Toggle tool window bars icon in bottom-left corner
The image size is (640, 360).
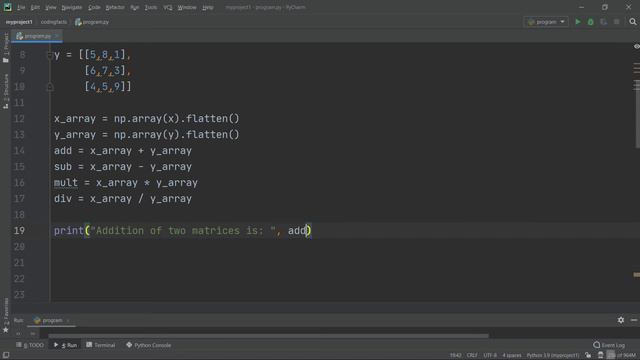6,355
